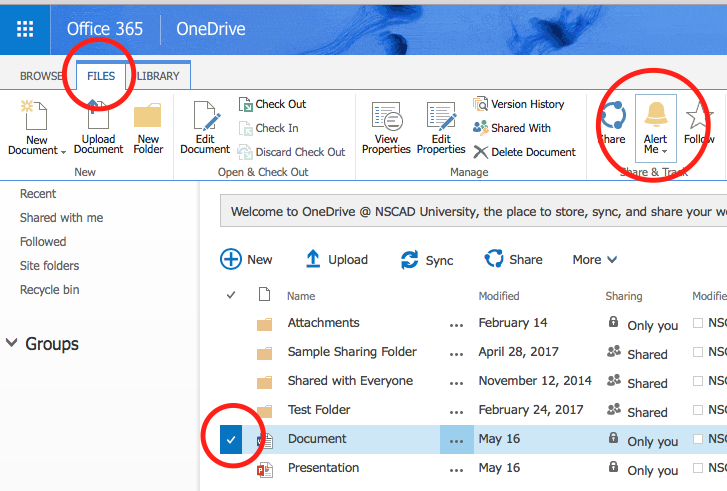Viewport: 727px width, 491px height.
Task: Click the Attachments folder icon
Action: pos(265,324)
